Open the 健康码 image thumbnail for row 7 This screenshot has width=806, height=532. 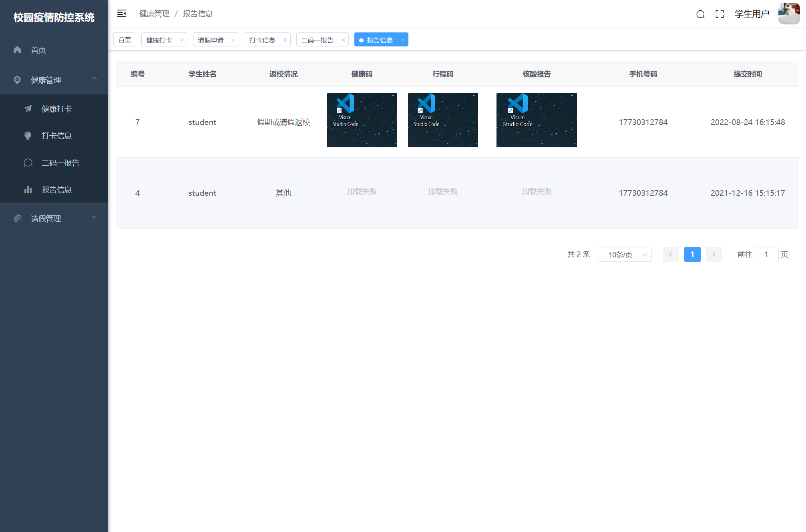pyautogui.click(x=362, y=120)
